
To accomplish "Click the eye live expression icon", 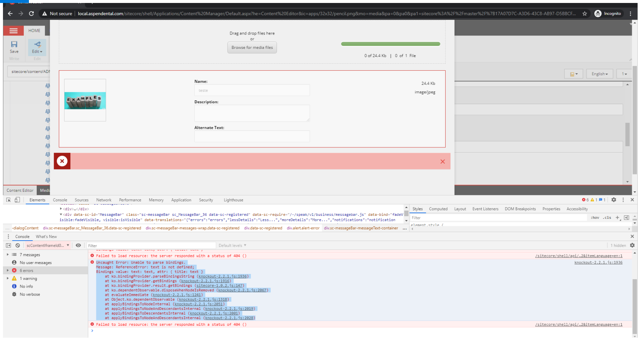I will tap(78, 245).
